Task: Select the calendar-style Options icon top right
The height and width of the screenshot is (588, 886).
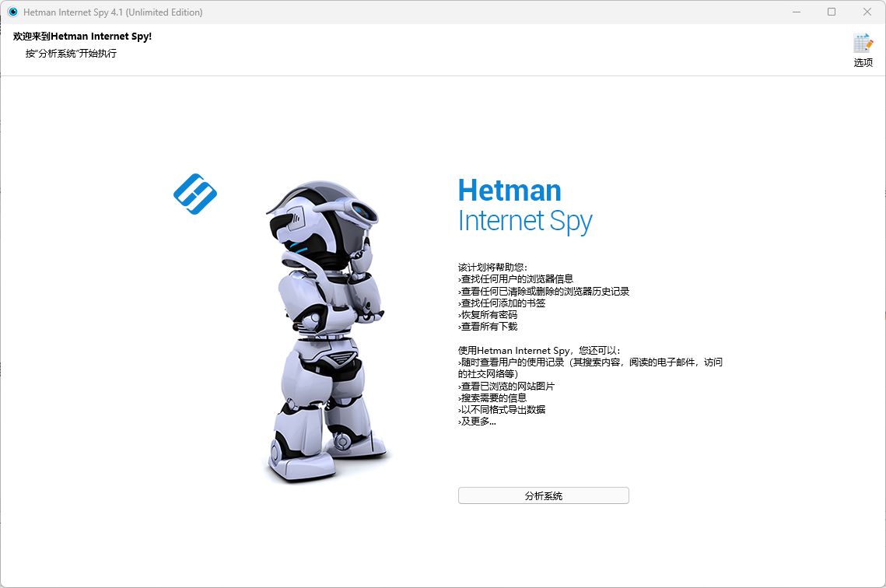Action: (863, 43)
